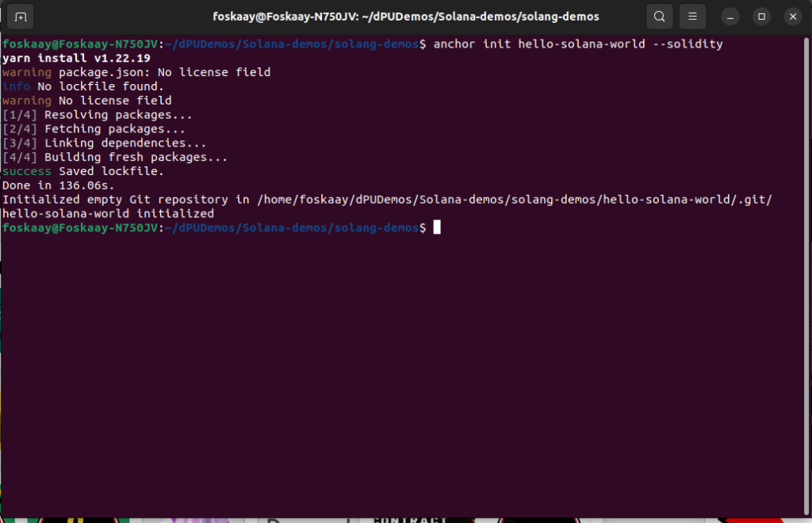The image size is (812, 523).
Task: Click 'package.json: No license field' warning line
Action: [x=136, y=72]
